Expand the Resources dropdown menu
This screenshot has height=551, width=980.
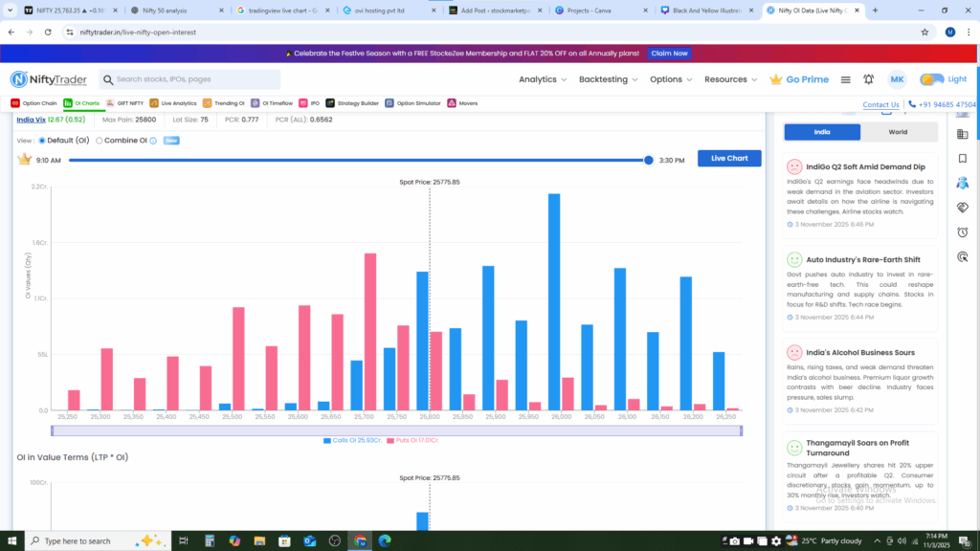(x=729, y=79)
